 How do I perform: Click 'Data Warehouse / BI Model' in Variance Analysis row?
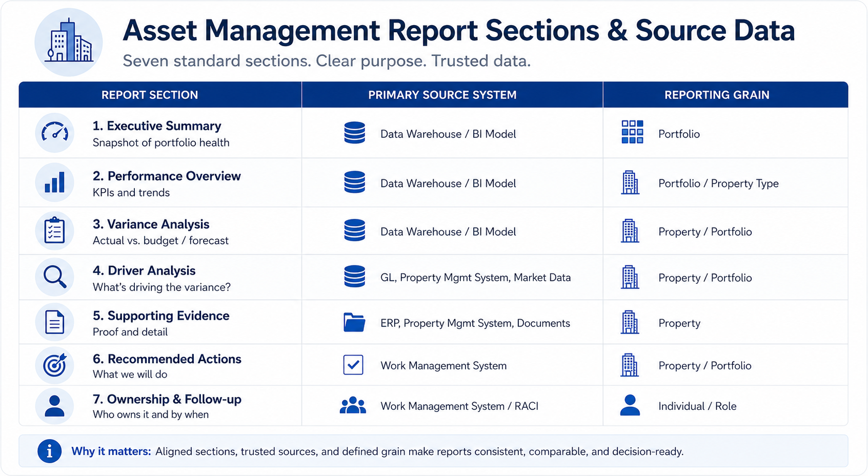click(448, 232)
